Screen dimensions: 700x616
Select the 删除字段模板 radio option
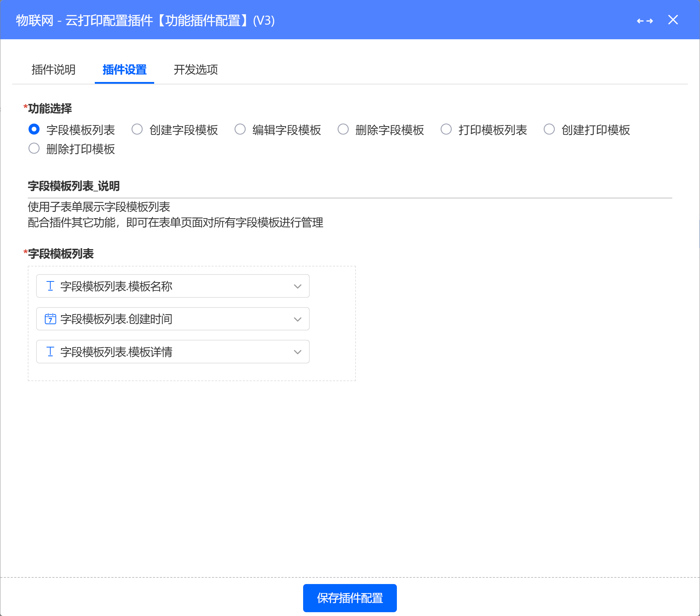pyautogui.click(x=343, y=129)
